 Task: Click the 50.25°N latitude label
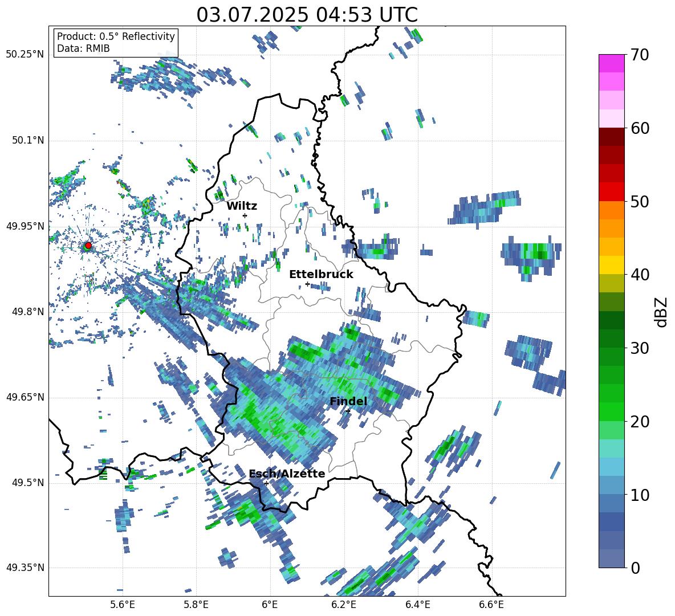(x=25, y=55)
